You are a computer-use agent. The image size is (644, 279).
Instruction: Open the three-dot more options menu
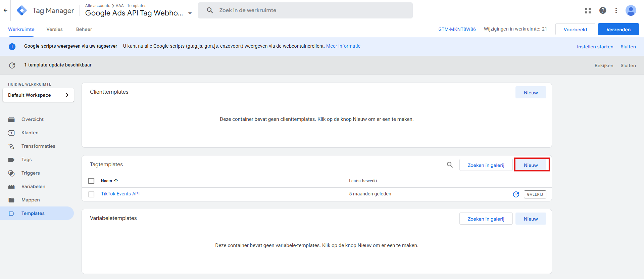coord(616,10)
